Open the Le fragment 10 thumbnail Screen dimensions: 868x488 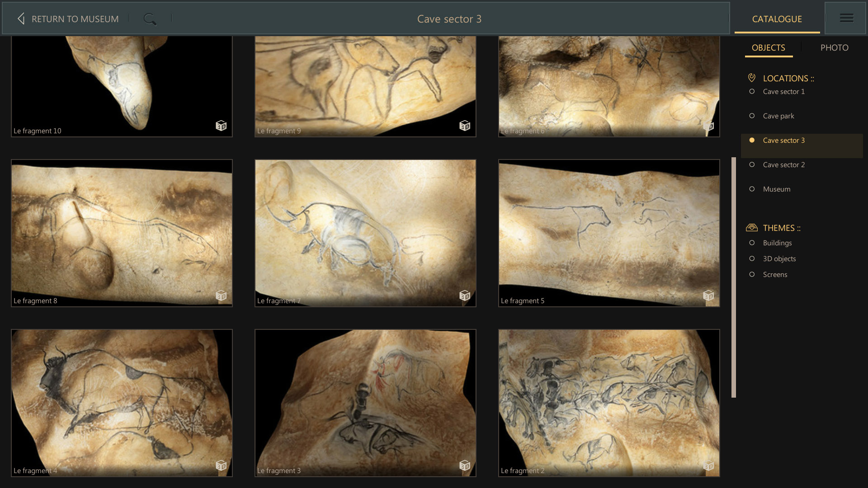(x=122, y=86)
